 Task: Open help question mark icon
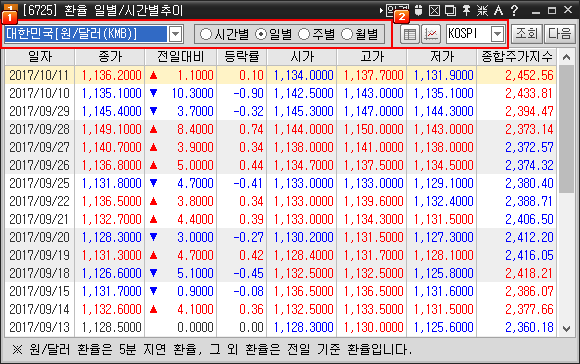click(514, 10)
